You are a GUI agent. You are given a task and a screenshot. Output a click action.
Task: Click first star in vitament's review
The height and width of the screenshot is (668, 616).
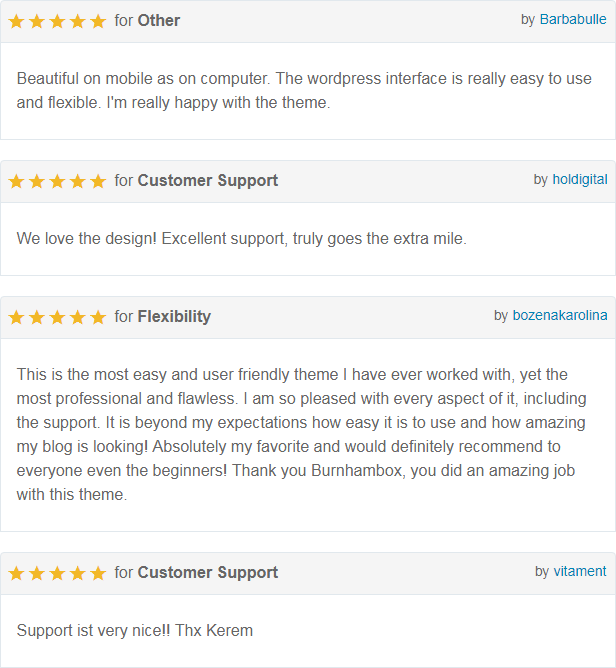pos(16,573)
